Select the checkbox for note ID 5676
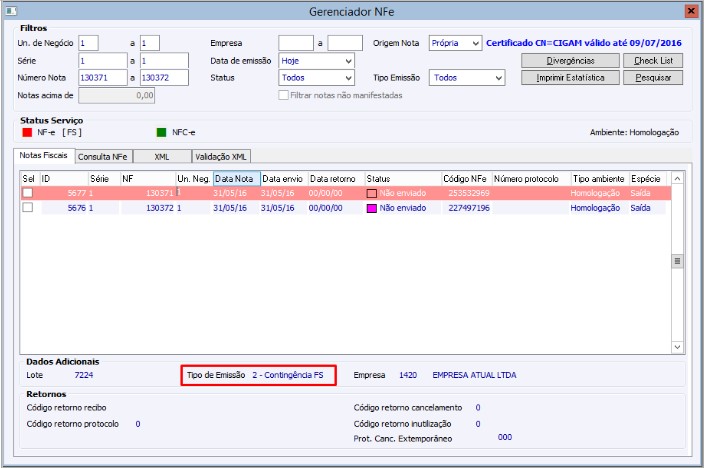The height and width of the screenshot is (468, 704). click(x=28, y=208)
